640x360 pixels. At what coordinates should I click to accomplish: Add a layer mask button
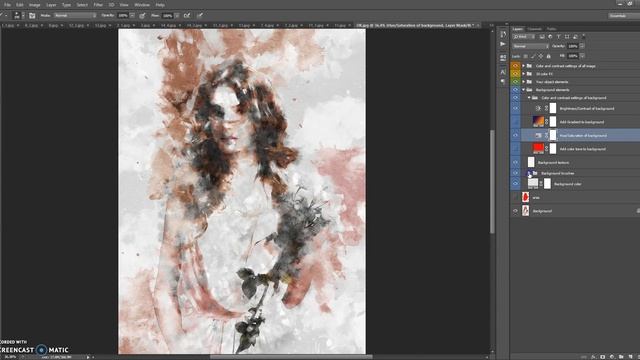[x=602, y=357]
